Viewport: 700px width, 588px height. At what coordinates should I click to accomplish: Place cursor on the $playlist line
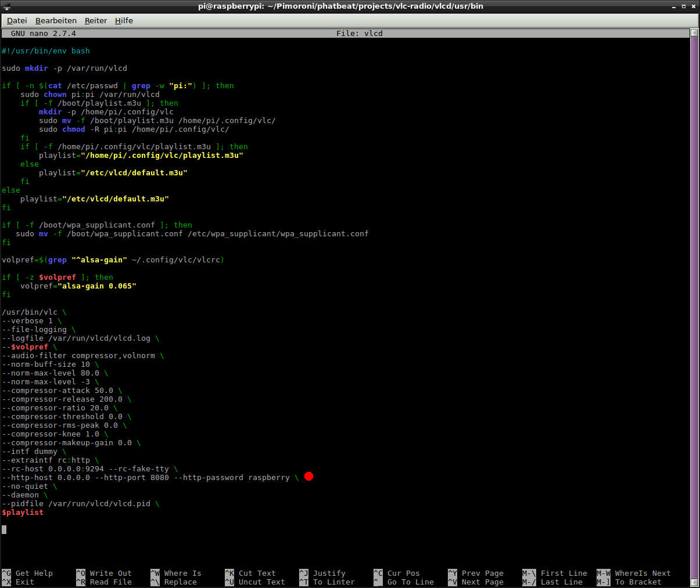(23, 513)
